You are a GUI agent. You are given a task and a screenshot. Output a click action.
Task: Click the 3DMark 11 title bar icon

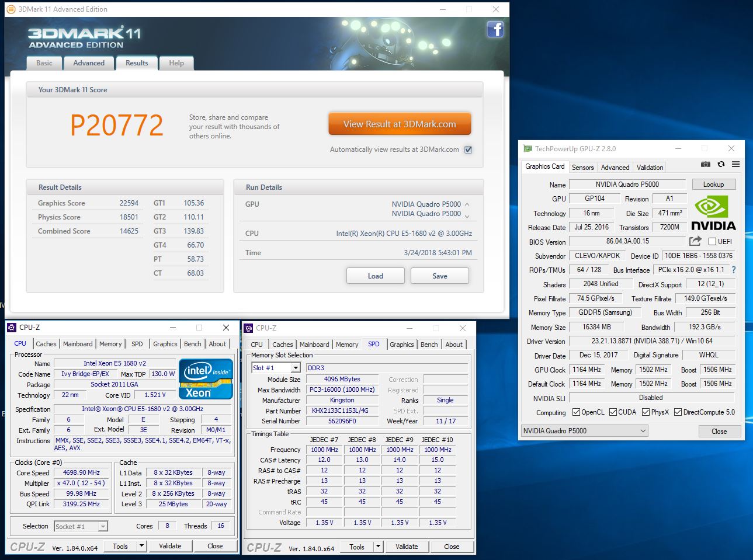pyautogui.click(x=11, y=9)
